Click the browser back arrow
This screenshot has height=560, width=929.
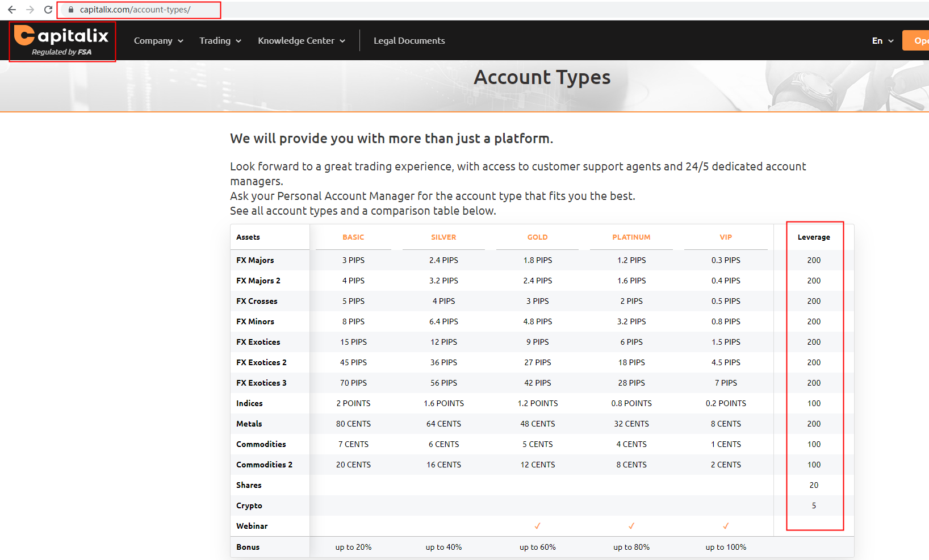point(12,10)
